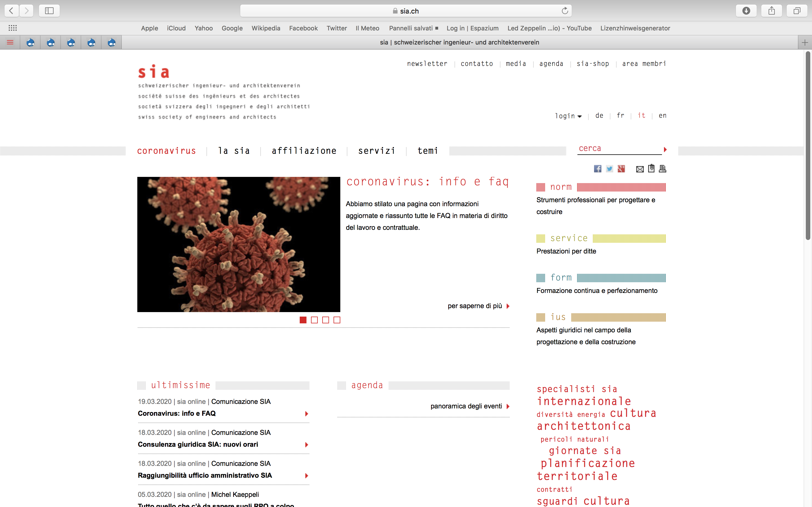The width and height of the screenshot is (812, 507).
Task: Open Safari downloads button
Action: (746, 11)
